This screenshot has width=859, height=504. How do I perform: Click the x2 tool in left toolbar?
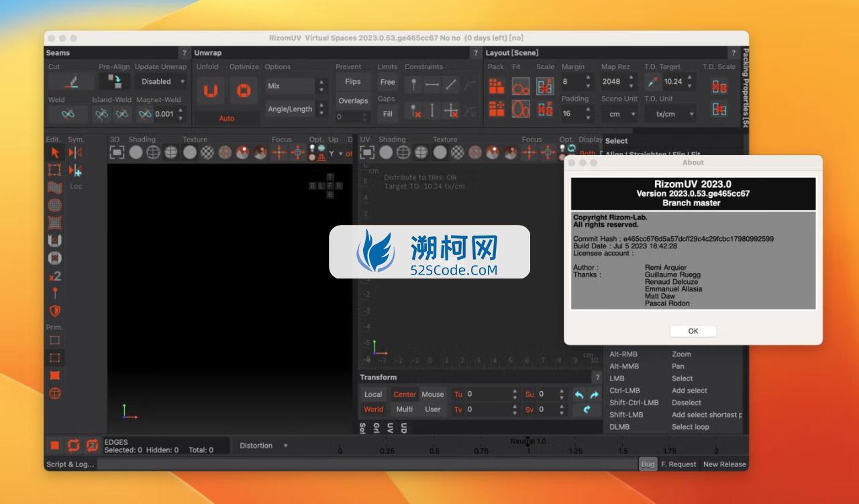55,276
